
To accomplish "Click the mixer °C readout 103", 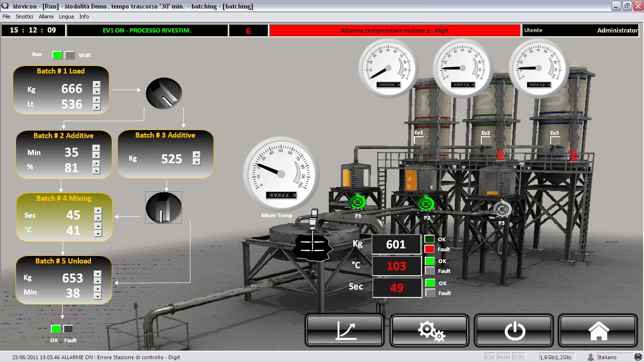I will click(396, 266).
